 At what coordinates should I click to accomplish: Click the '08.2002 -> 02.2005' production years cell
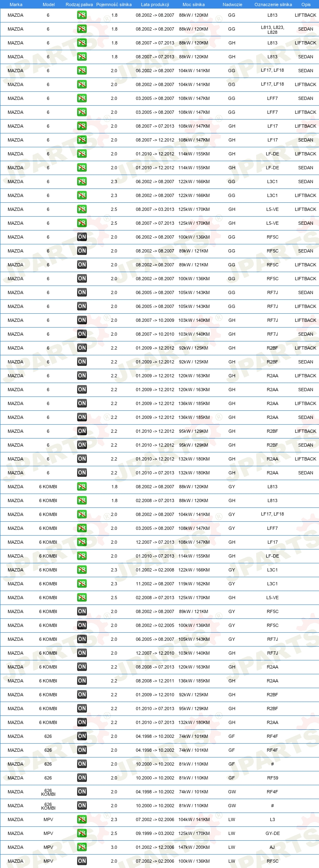(x=155, y=625)
